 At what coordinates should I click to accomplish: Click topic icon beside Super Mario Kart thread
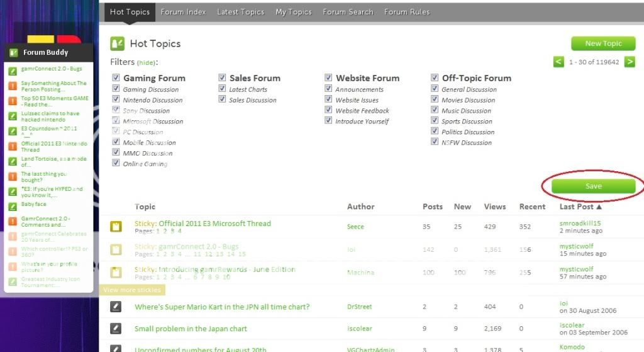116,307
